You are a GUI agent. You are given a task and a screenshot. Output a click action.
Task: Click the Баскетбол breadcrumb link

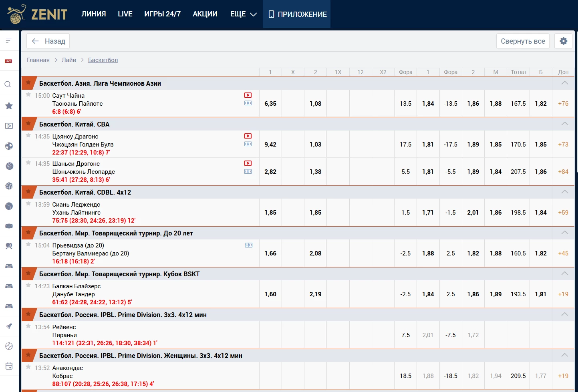coord(103,60)
